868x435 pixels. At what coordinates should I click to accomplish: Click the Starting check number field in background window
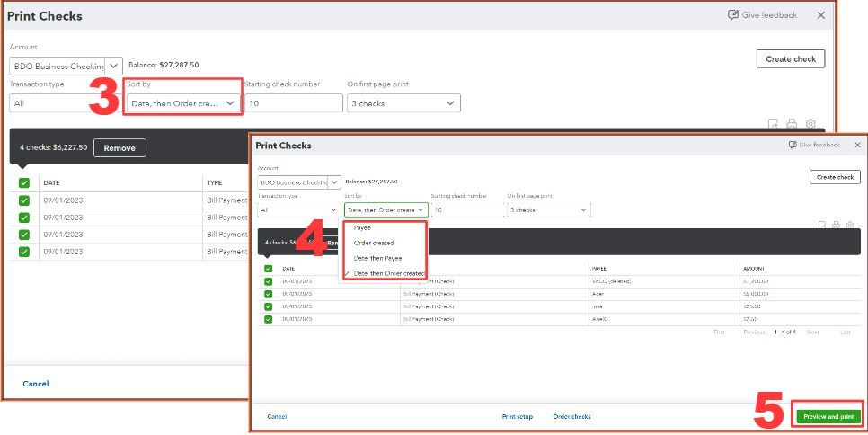tap(294, 103)
